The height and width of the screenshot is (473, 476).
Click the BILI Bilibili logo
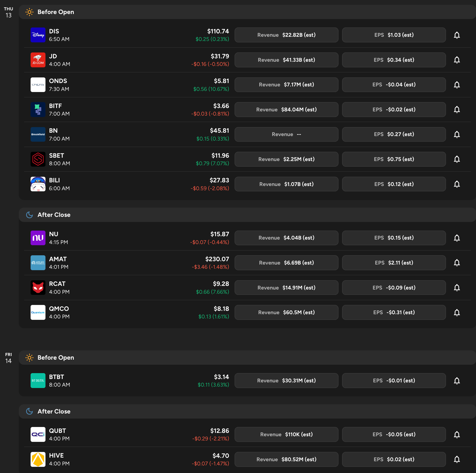point(38,184)
